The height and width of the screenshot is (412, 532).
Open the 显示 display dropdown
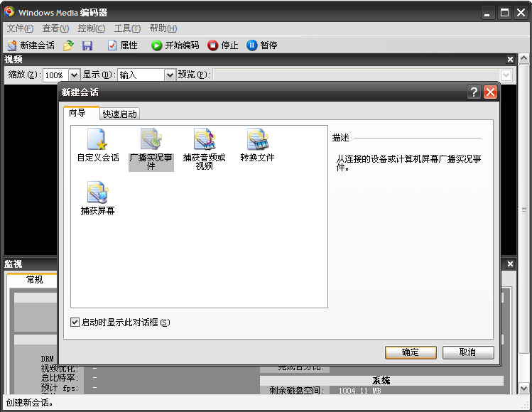pos(170,75)
